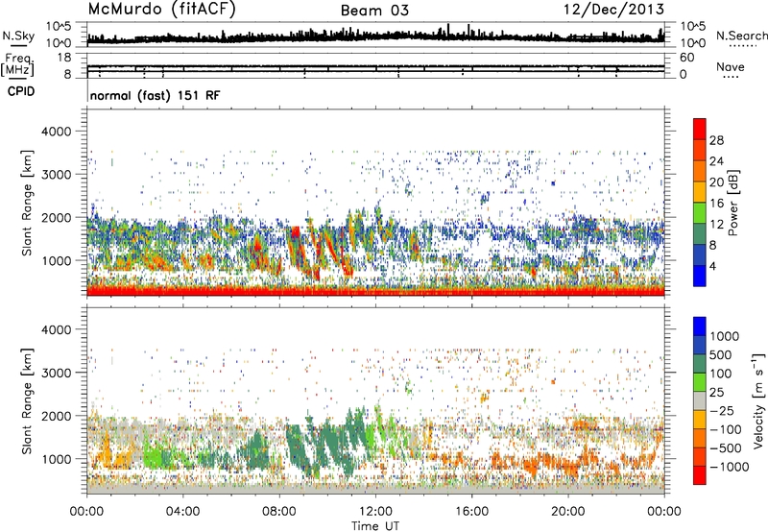The height and width of the screenshot is (532, 768).
Task: Click the 'N.Search' legend label
Action: tap(741, 36)
